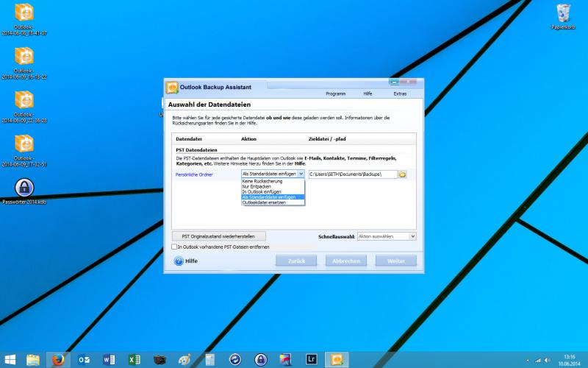Image resolution: width=588 pixels, height=368 pixels.
Task: Click 'PST Originalzustand wiederherstellen' button
Action: 218,236
